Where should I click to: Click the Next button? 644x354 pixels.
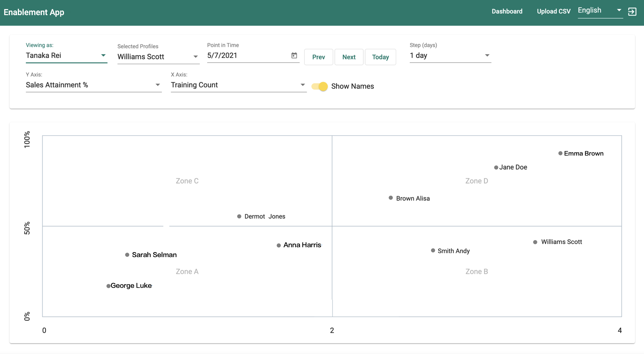[x=349, y=57]
